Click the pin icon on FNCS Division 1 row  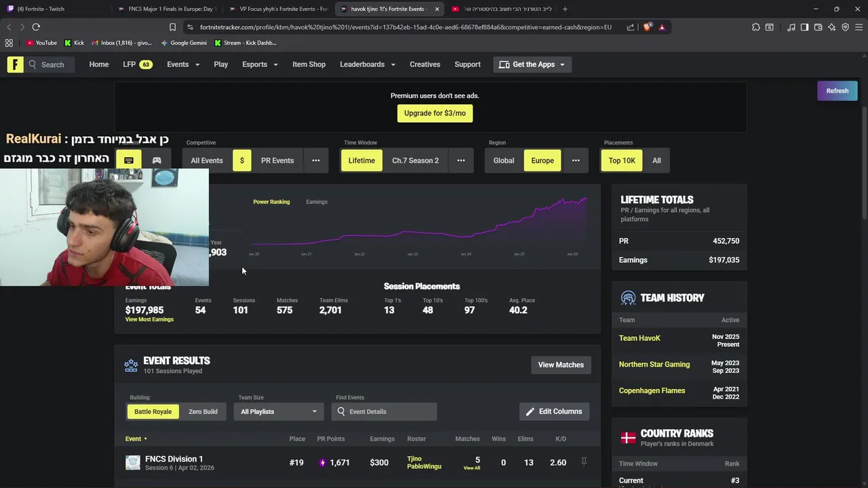583,462
